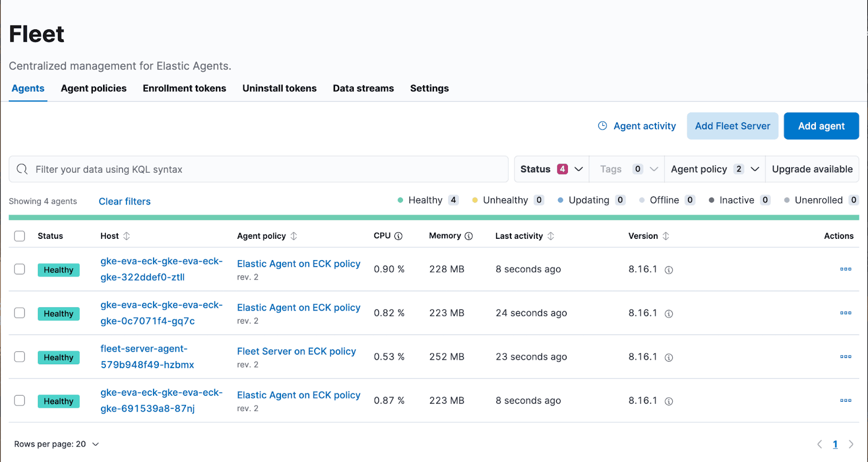Sort agents using the Host sort icon
Viewport: 868px width, 462px height.
(126, 236)
